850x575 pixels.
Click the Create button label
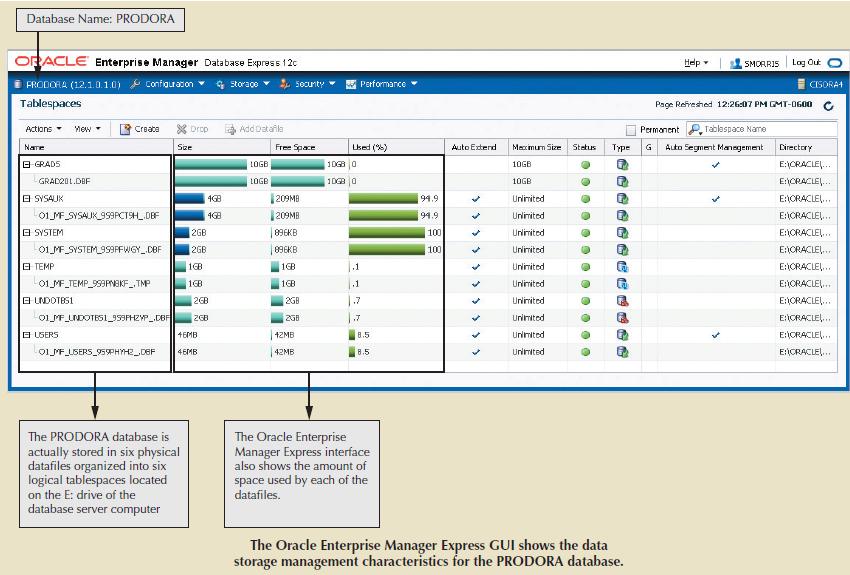point(147,129)
